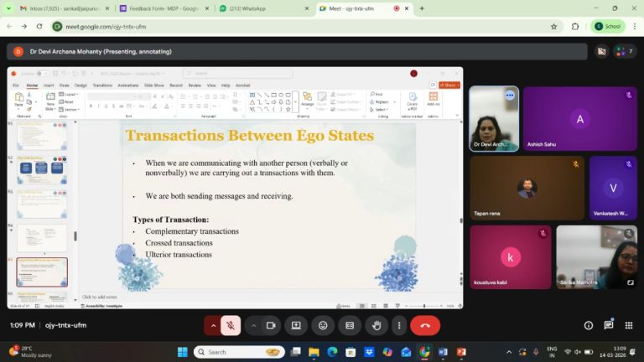Turn on the camera in Meet
644x362 pixels.
click(x=271, y=325)
